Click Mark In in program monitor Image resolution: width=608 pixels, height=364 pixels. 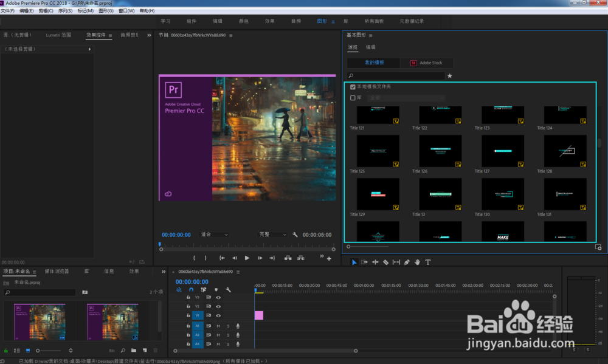click(194, 258)
